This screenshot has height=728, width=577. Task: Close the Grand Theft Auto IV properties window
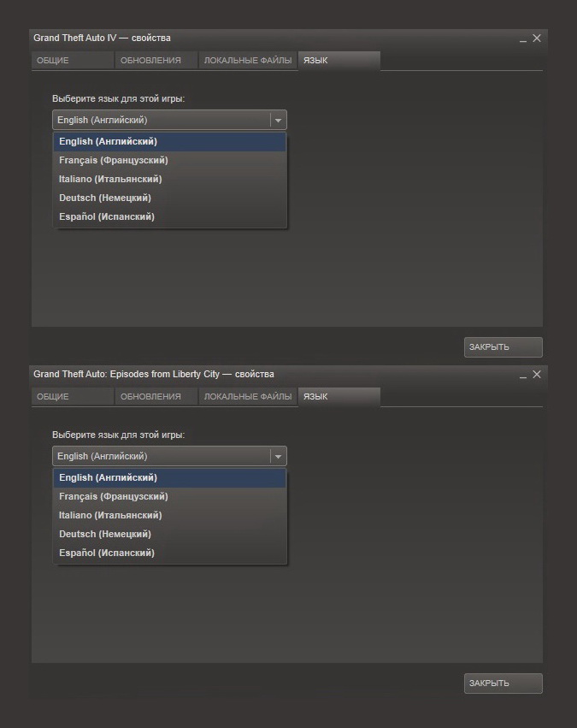tap(537, 38)
